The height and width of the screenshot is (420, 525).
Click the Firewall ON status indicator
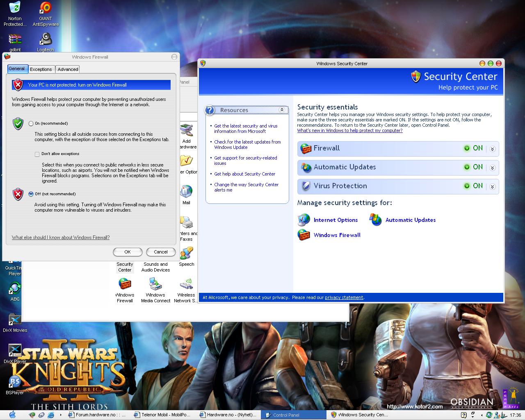coord(473,148)
